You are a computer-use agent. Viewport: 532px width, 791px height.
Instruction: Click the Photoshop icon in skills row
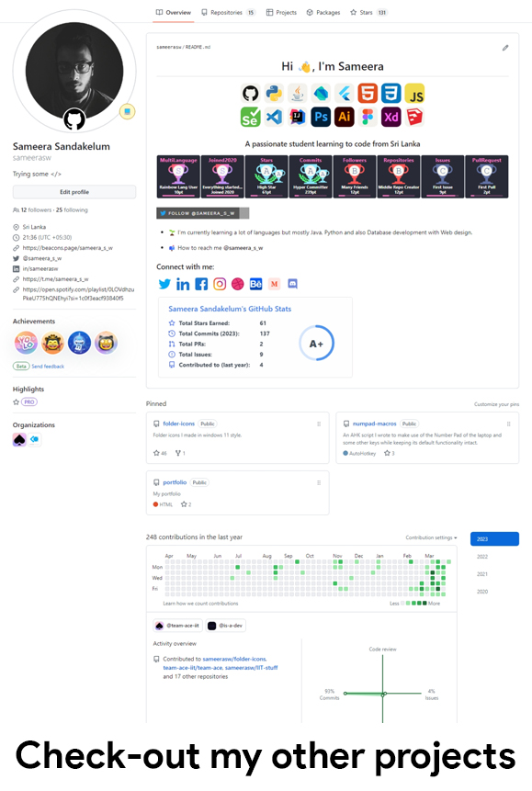point(321,117)
